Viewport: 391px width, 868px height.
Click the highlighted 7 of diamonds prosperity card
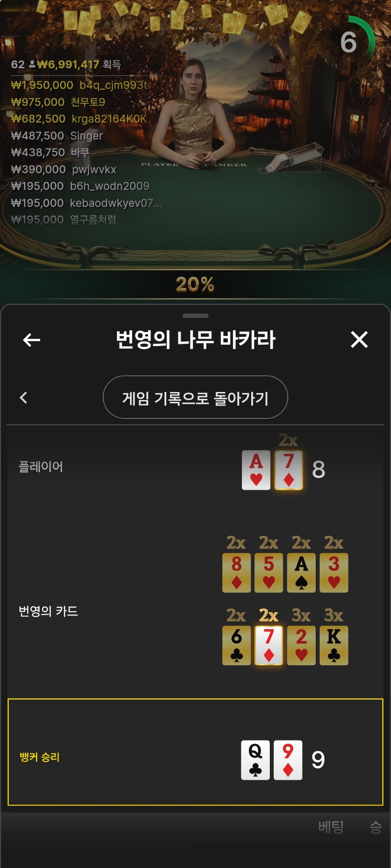[269, 645]
